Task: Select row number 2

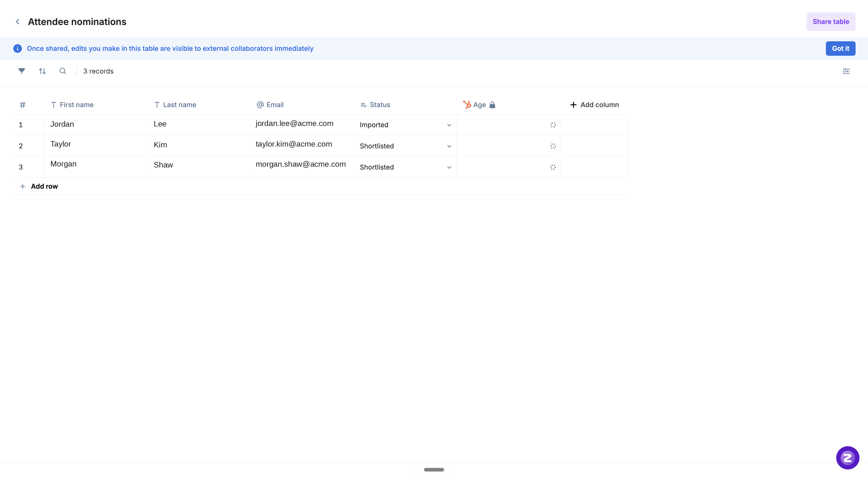Action: 21,146
